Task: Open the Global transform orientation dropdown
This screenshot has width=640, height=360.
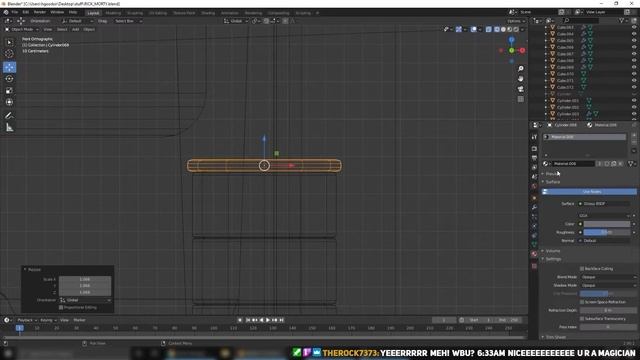Action: 236,21
